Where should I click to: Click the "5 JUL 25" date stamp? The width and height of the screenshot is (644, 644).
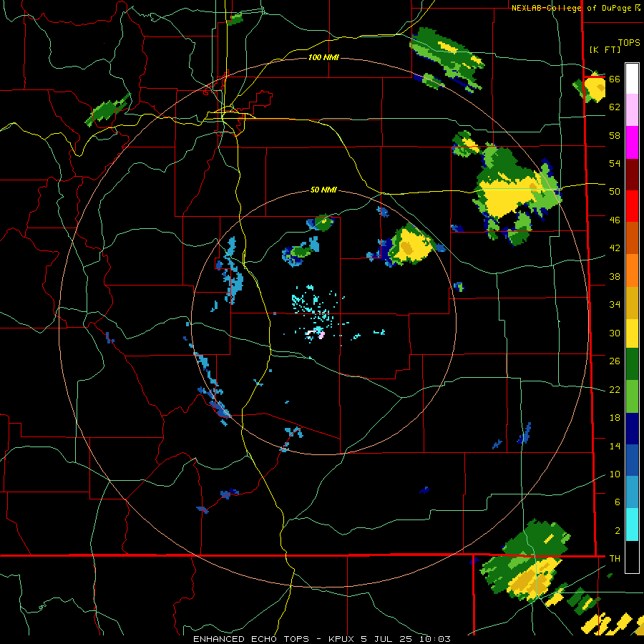click(x=386, y=639)
